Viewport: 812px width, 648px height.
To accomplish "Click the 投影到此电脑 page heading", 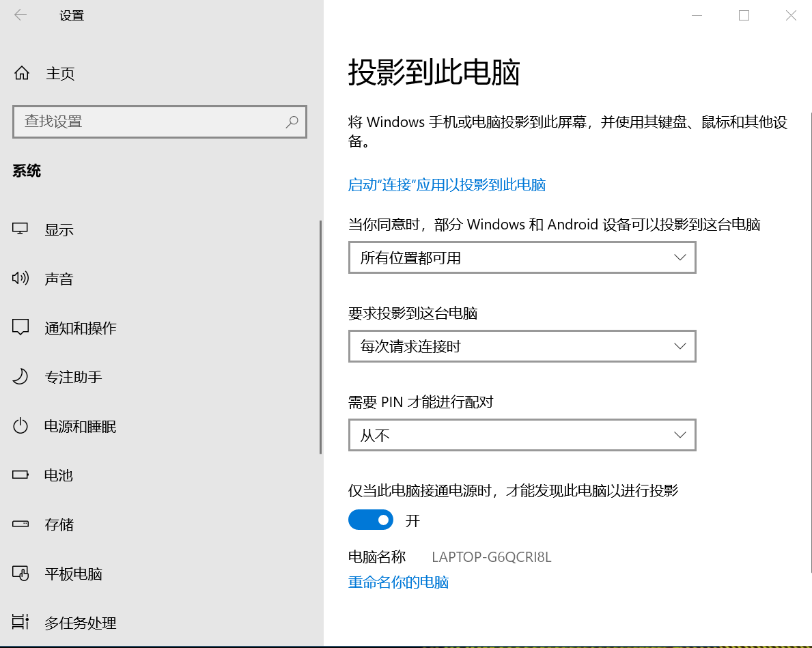I will pos(434,72).
